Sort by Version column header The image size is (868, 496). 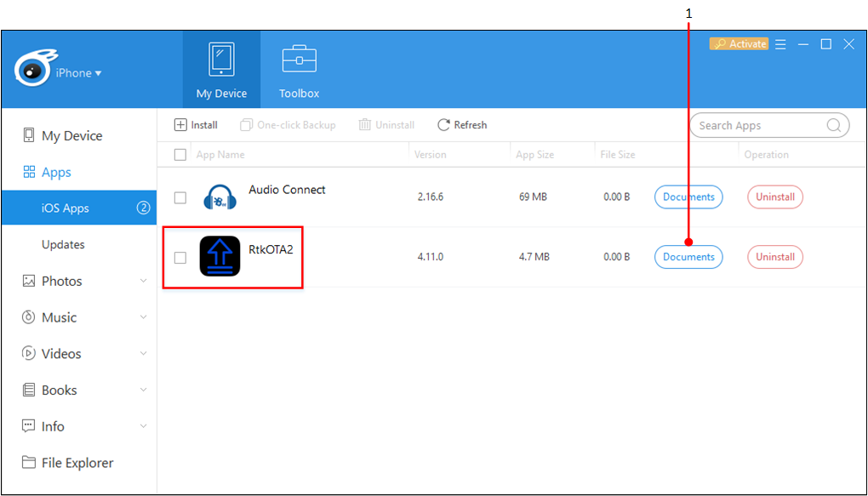(430, 155)
